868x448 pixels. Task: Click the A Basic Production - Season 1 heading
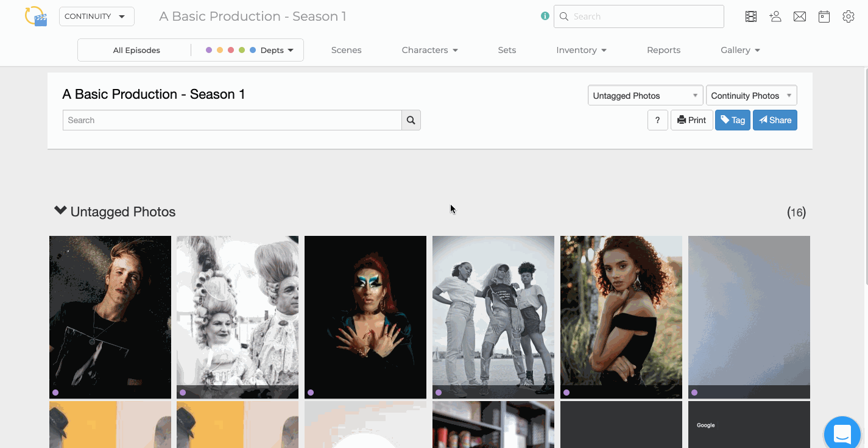point(153,94)
